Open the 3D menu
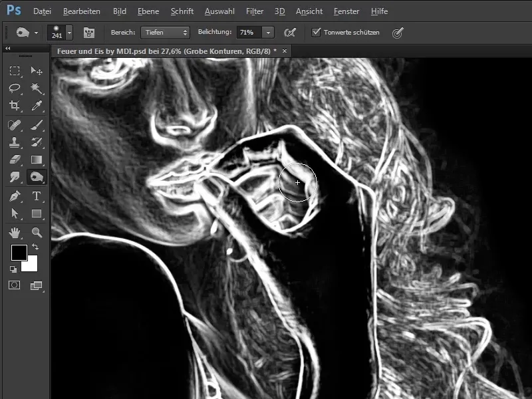The width and height of the screenshot is (532, 399). click(279, 11)
